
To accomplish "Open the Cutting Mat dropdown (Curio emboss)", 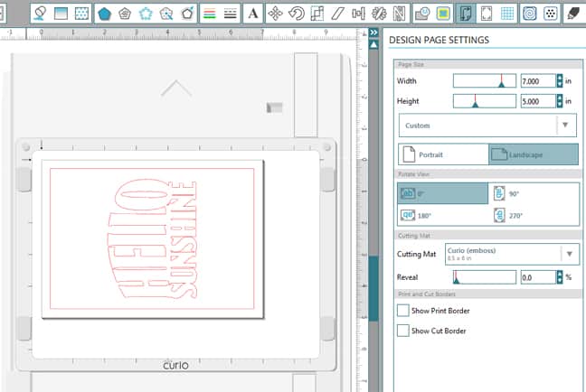I will 512,254.
